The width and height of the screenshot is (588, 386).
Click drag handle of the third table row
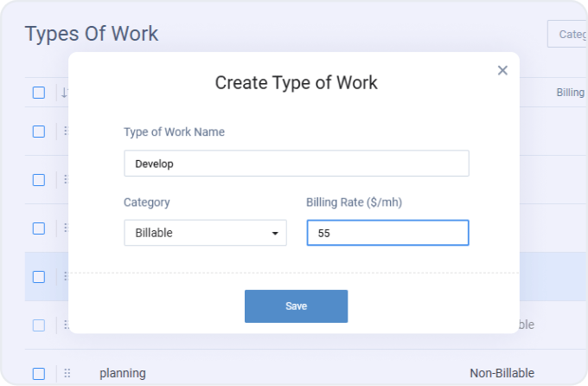click(x=65, y=228)
